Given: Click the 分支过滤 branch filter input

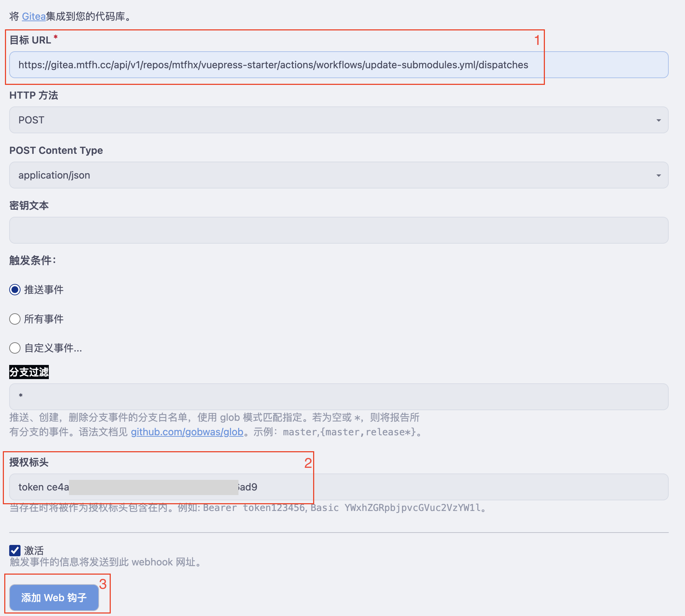Looking at the screenshot, I should click(x=338, y=397).
